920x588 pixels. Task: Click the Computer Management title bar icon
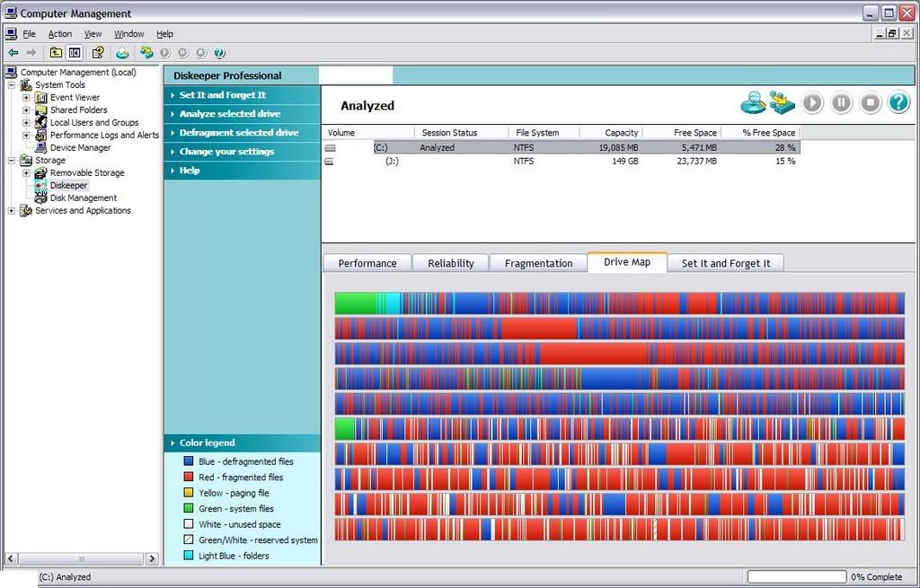[x=11, y=13]
